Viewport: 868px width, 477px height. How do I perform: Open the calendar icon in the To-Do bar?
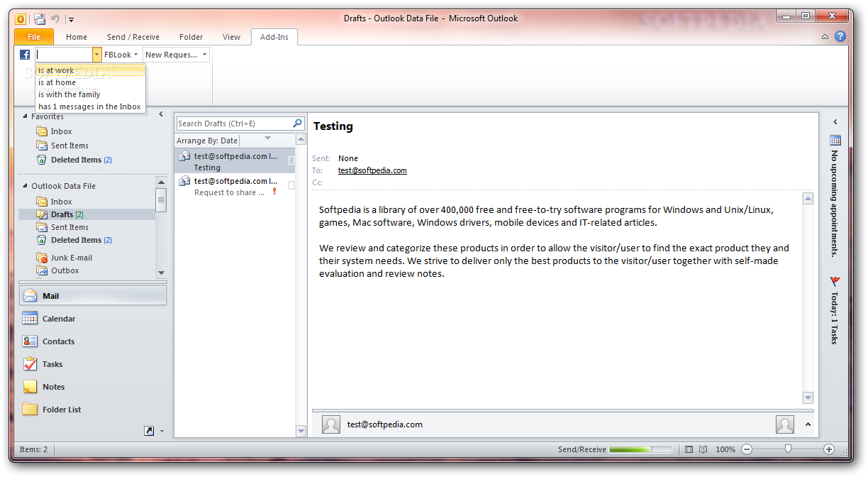click(x=835, y=141)
